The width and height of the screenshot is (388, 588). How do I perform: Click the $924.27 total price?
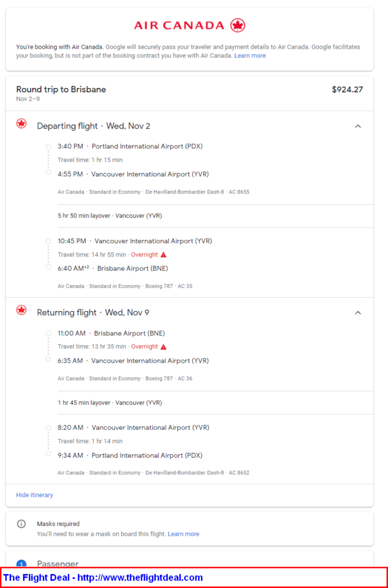[x=347, y=89]
